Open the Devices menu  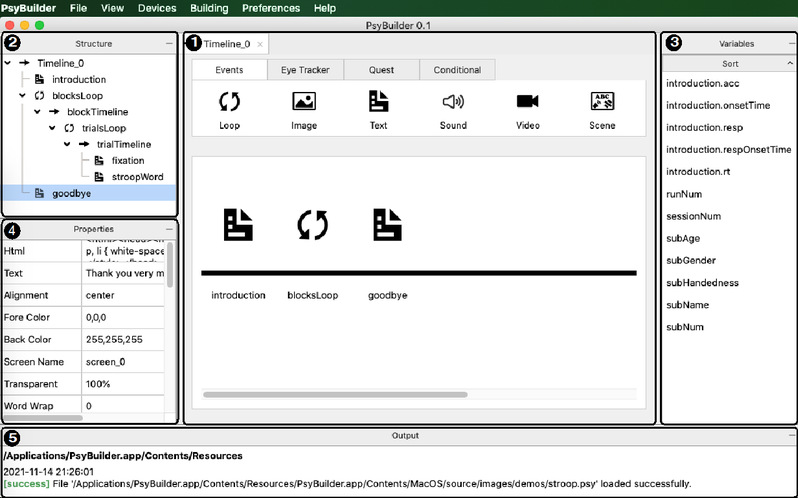pyautogui.click(x=157, y=8)
